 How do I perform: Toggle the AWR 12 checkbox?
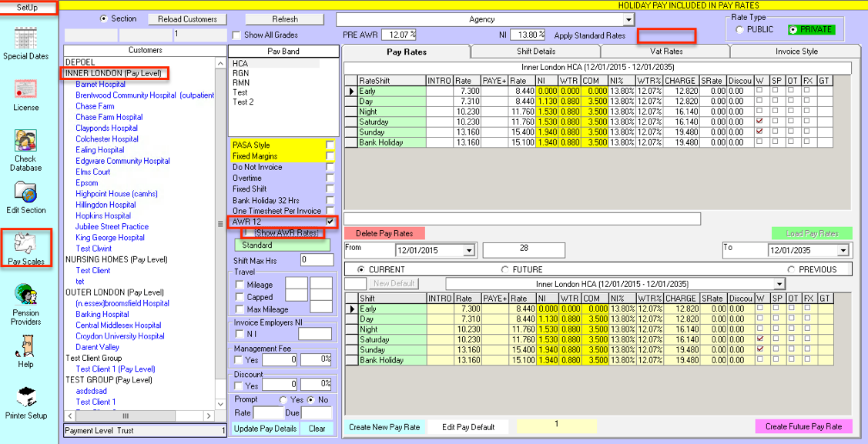click(x=330, y=222)
